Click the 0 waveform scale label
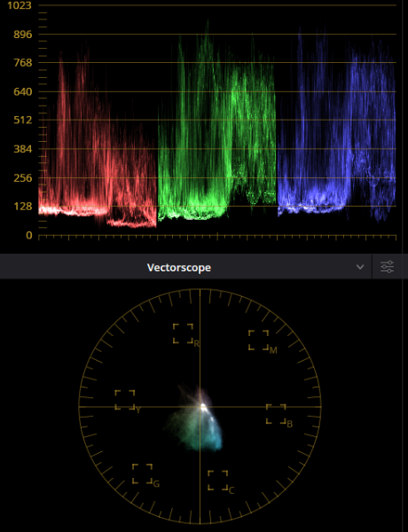Screen dimensions: 408x532 [x=29, y=235]
